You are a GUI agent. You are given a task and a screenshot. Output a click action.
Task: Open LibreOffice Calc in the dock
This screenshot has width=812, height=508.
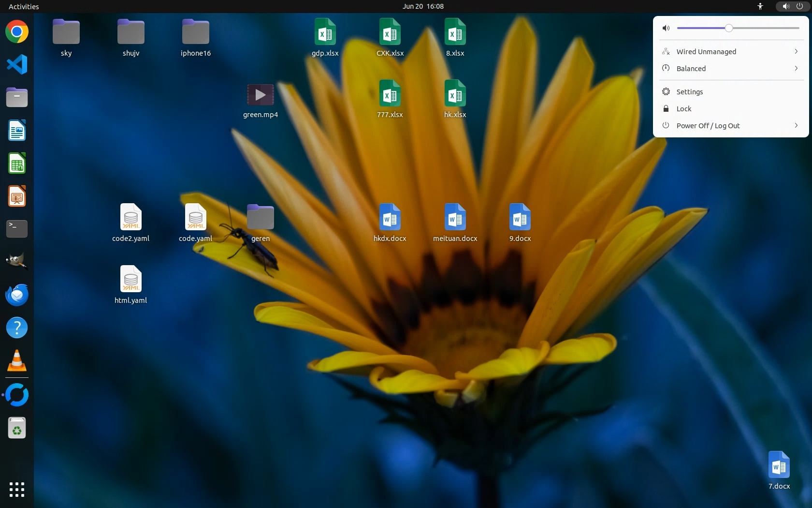click(x=17, y=164)
